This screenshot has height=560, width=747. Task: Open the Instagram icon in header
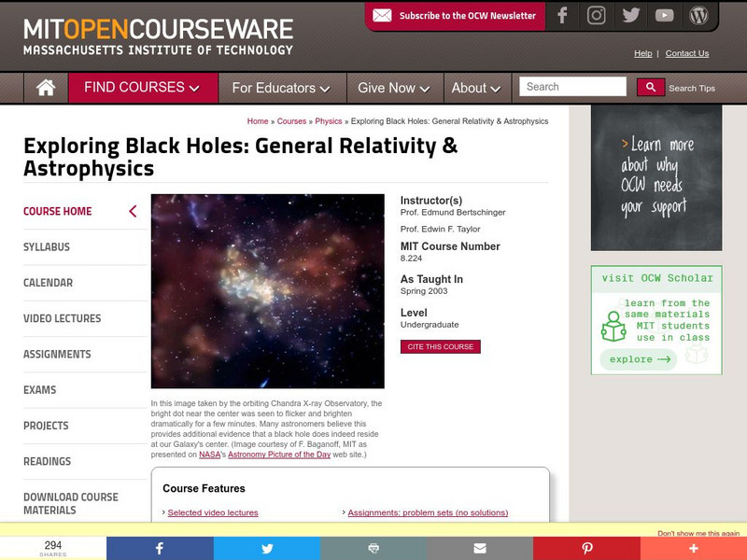pyautogui.click(x=597, y=16)
